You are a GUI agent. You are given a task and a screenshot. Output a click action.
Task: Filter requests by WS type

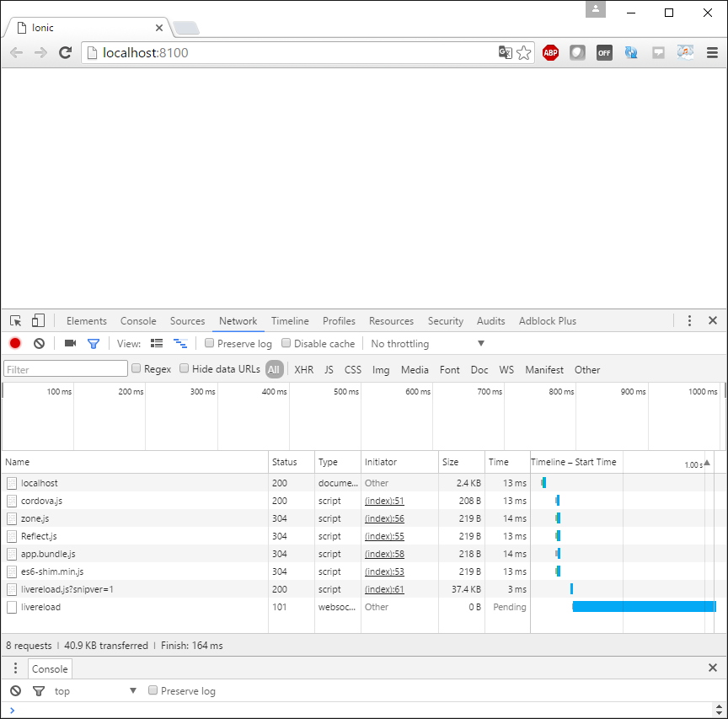coord(506,370)
